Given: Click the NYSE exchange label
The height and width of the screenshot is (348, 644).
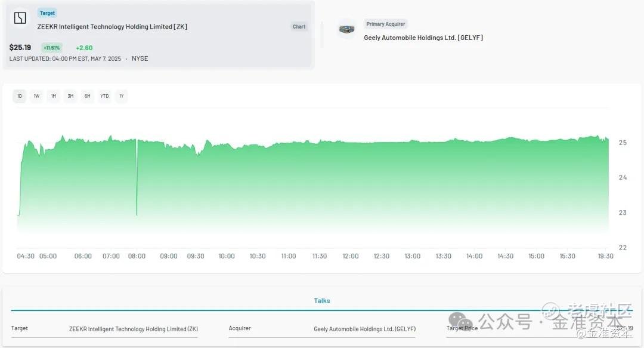Looking at the screenshot, I should tap(140, 59).
